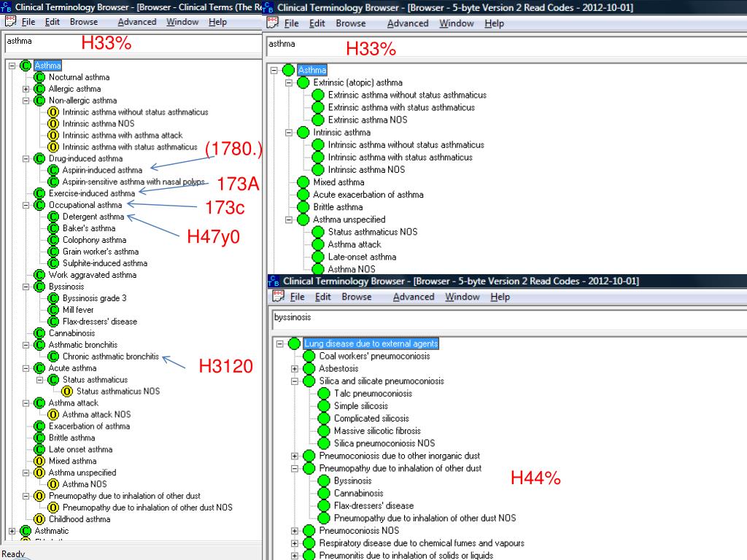Click the green icon beside Acute exacerbation of asthma
Viewport: 747px width, 560px height.
303,194
